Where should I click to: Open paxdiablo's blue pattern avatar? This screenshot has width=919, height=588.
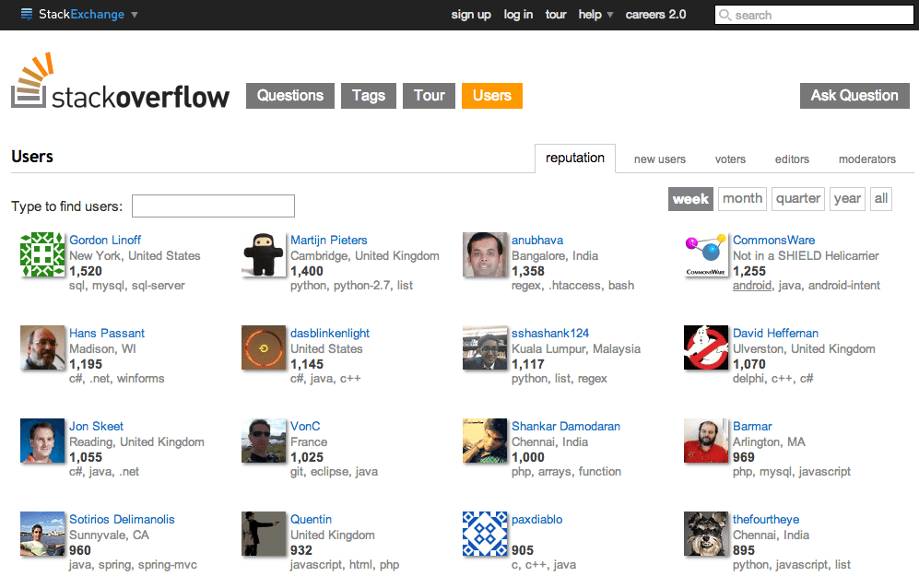click(485, 534)
